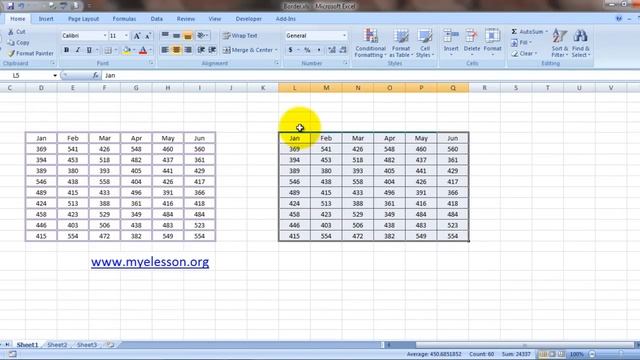Insert cells using the Insert button
Viewport: 640px width, 360px height.
451,42
